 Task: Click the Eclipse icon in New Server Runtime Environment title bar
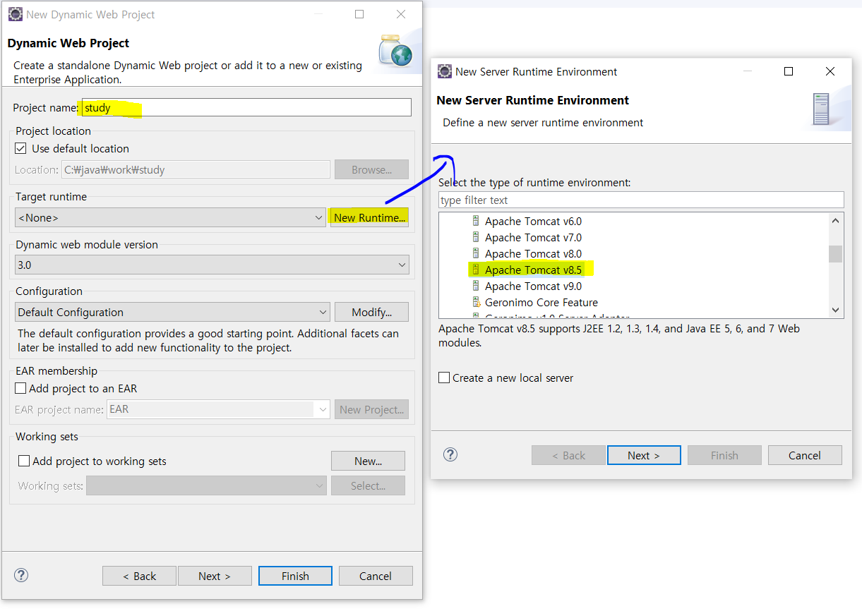(x=445, y=71)
